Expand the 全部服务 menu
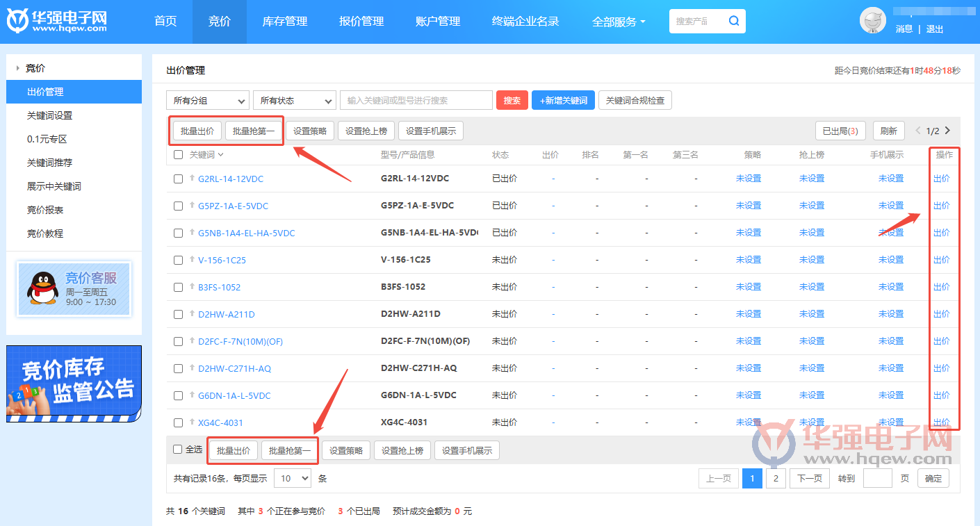The image size is (980, 526). 619,22
